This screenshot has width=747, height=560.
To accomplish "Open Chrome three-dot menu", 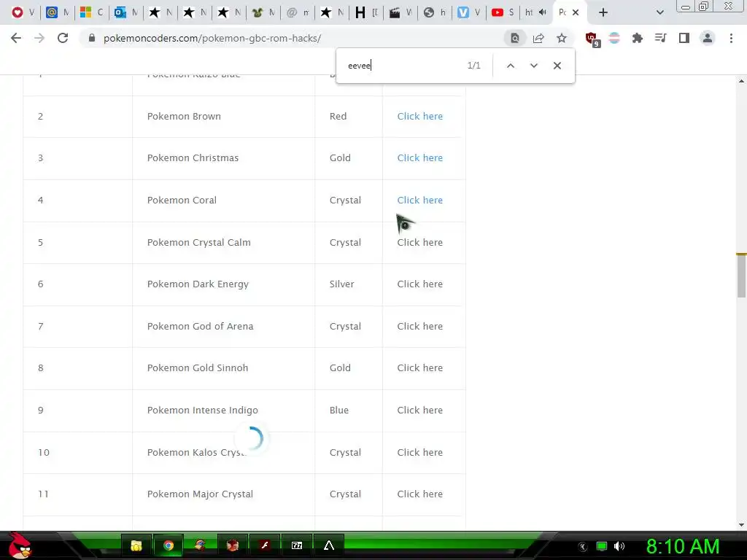I will [x=731, y=38].
